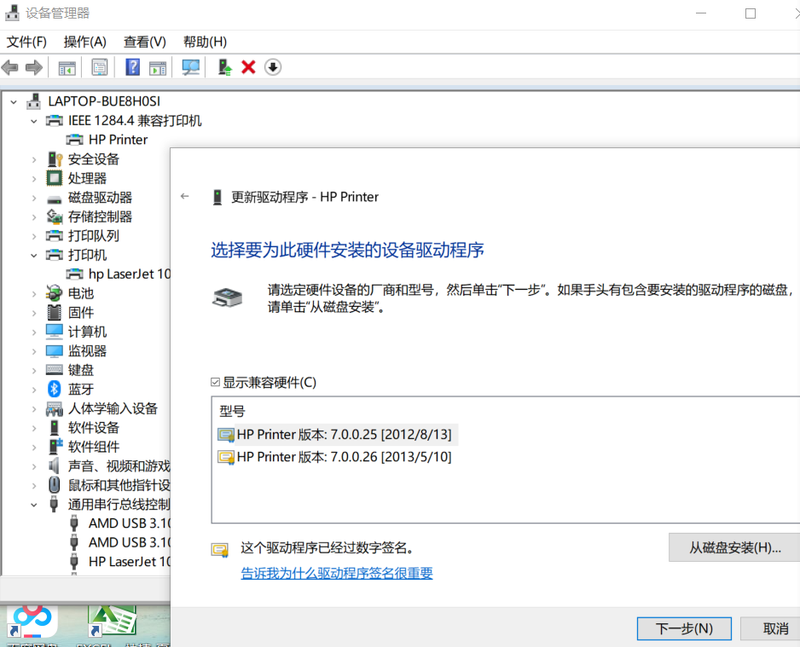800x647 pixels.
Task: Open the 帮助(H) menu
Action: (205, 42)
